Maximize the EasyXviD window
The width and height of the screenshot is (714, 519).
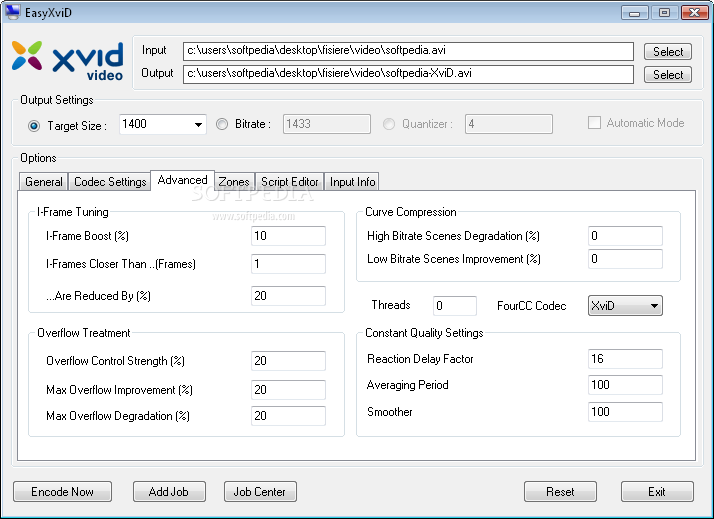(x=664, y=12)
